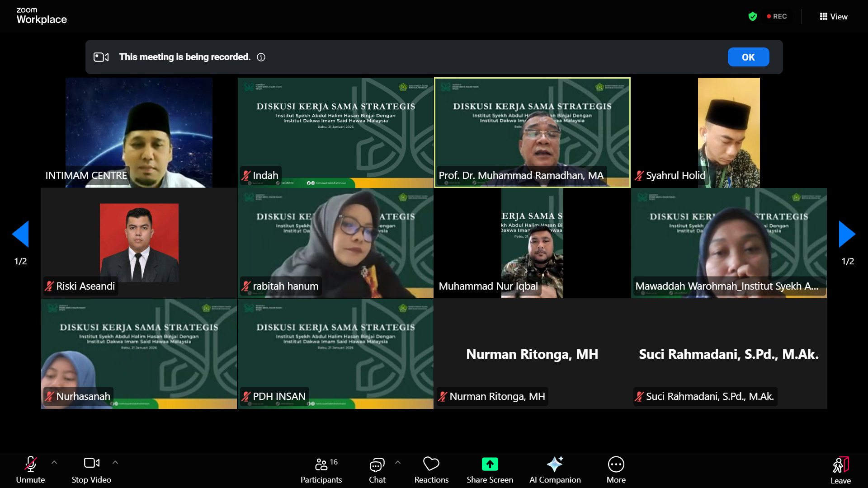The image size is (868, 488).
Task: Open the View layout menu
Action: click(x=833, y=16)
